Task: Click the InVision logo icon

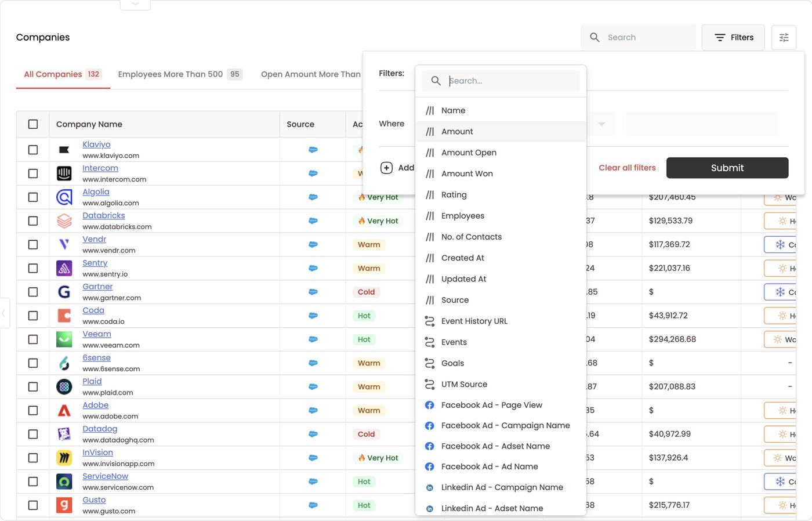Action: (64, 458)
